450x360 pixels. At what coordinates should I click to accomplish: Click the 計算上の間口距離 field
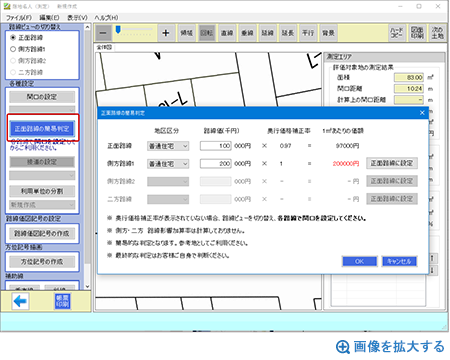click(409, 100)
